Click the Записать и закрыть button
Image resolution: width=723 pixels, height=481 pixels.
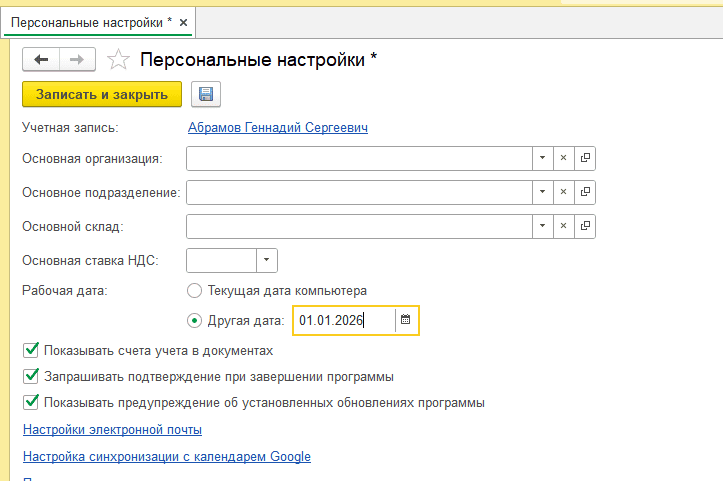101,95
